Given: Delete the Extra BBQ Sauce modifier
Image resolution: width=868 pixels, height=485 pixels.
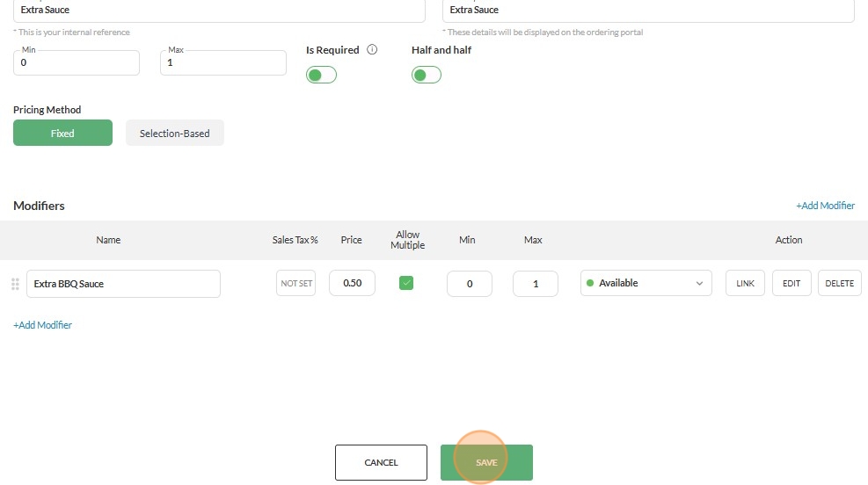Looking at the screenshot, I should [x=840, y=283].
